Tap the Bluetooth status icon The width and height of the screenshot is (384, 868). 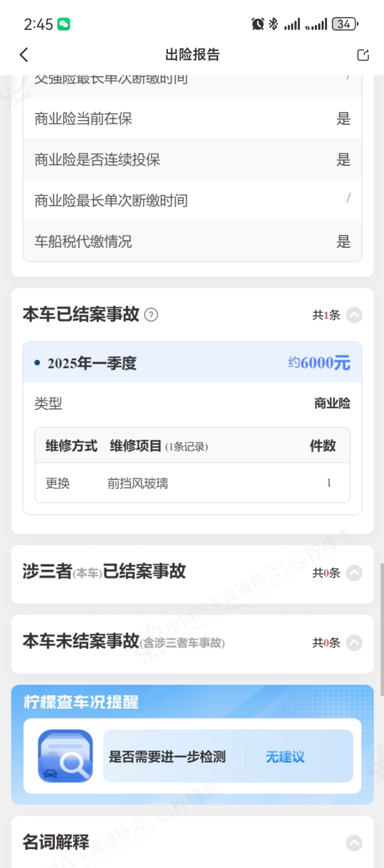274,24
